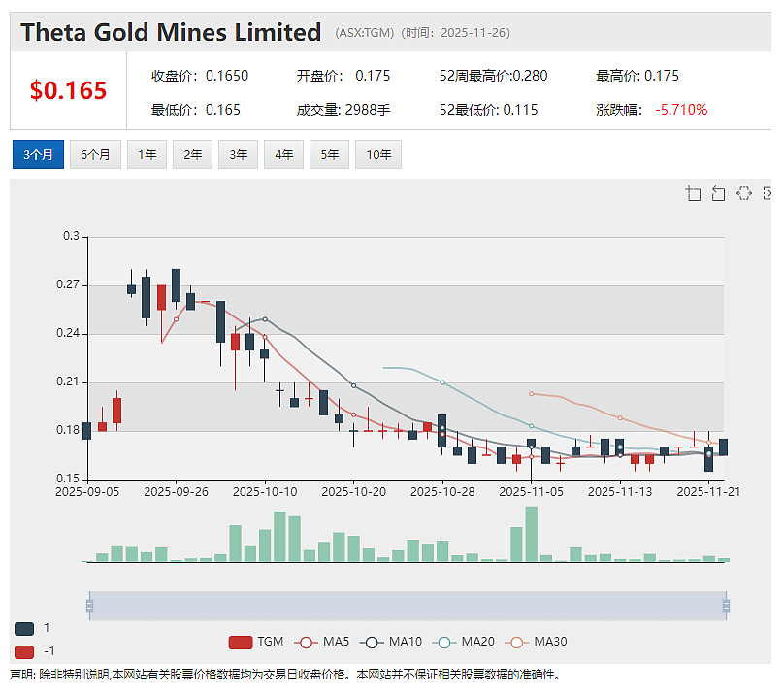Click the 0.3 y-axis label
This screenshot has height=696, width=784.
71,236
